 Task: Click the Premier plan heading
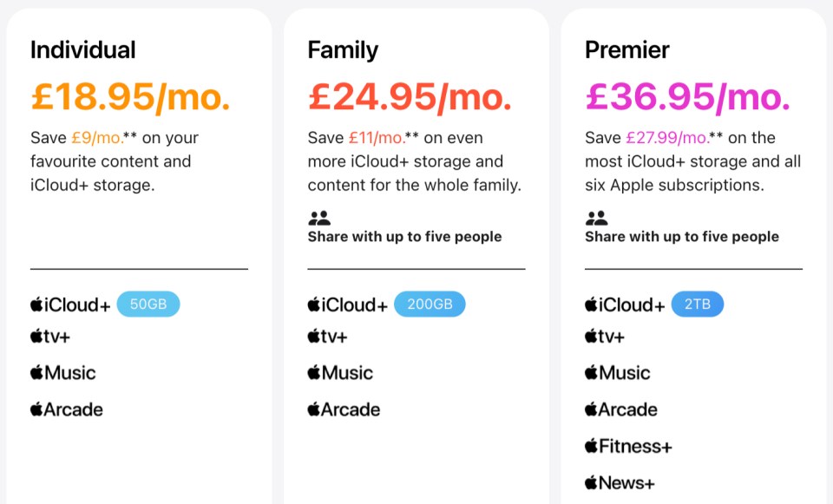point(626,50)
